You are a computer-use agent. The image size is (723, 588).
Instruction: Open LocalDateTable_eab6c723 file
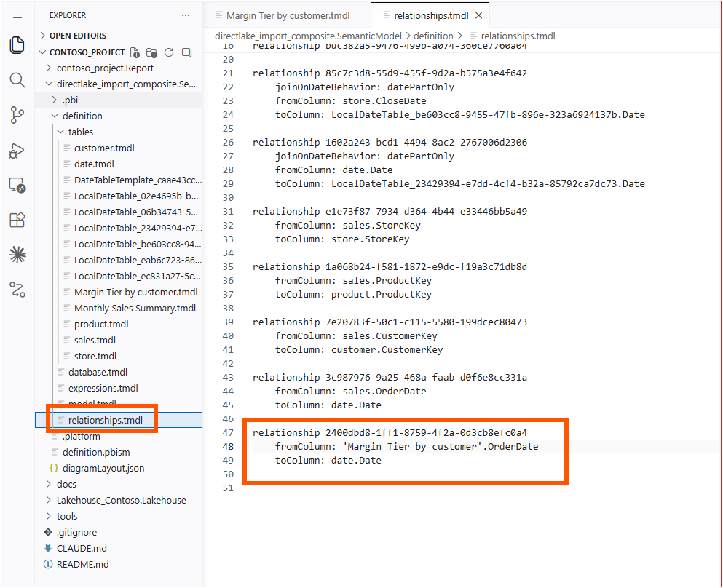[138, 261]
